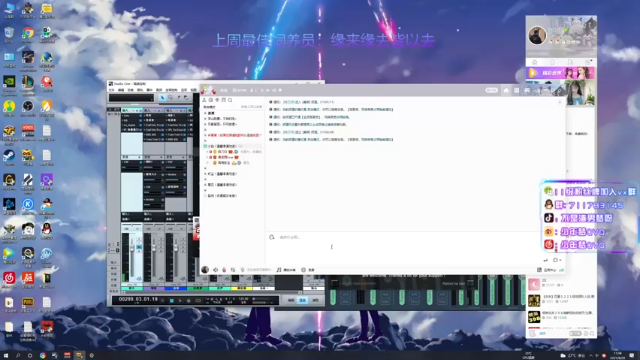Image resolution: width=640 pixels, height=360 pixels.
Task: Open Google Chrome desktop icon
Action: pos(28,33)
